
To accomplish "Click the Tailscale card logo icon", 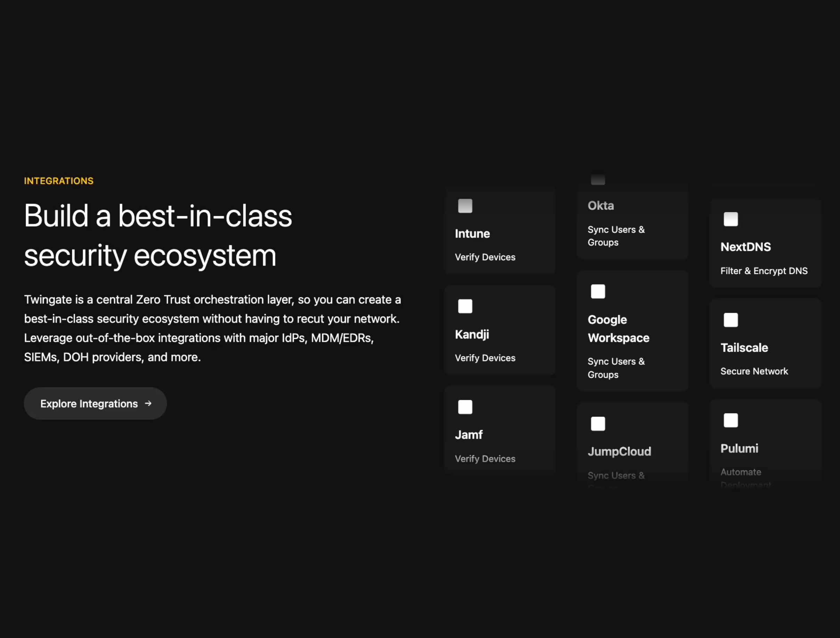I will tap(731, 320).
